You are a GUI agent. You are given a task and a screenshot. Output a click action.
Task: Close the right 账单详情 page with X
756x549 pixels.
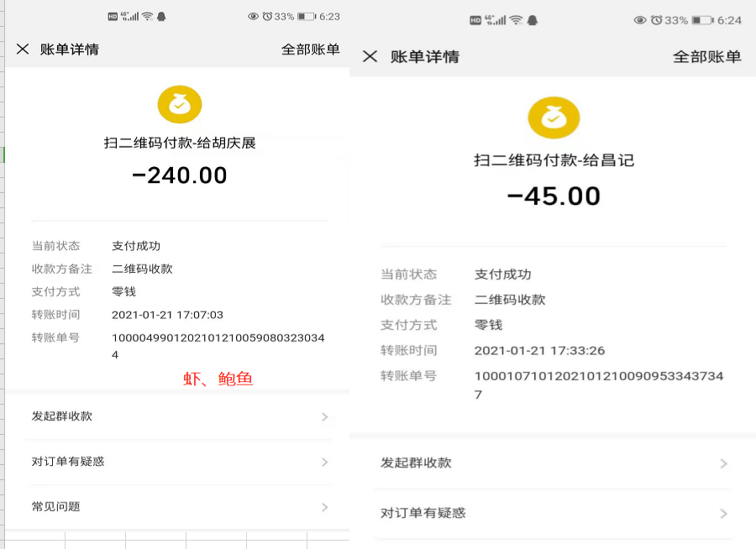pos(370,57)
